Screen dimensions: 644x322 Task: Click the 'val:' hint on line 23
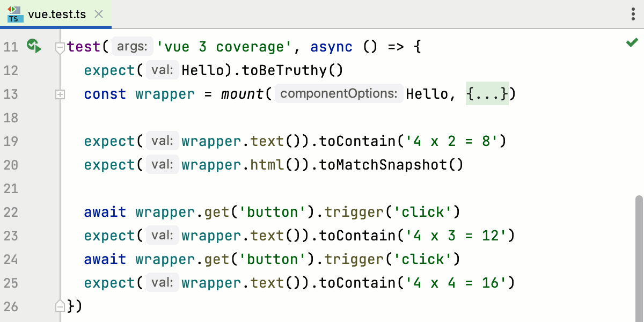coord(162,235)
